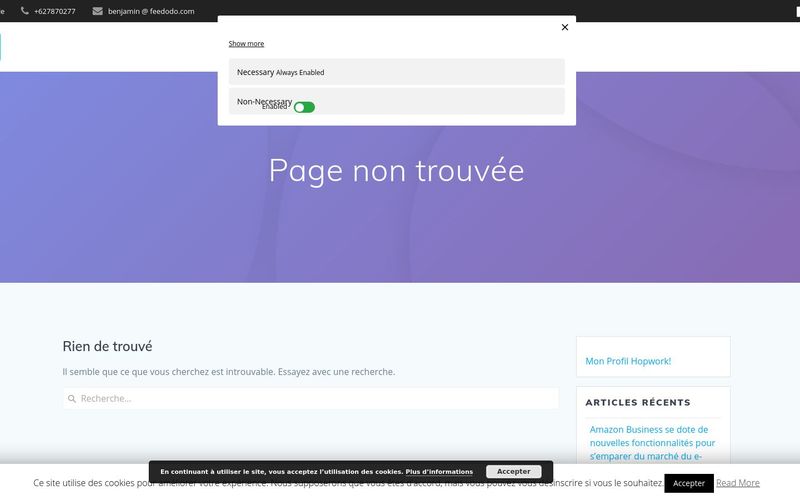Click the Articles Récents widget title

(x=638, y=402)
